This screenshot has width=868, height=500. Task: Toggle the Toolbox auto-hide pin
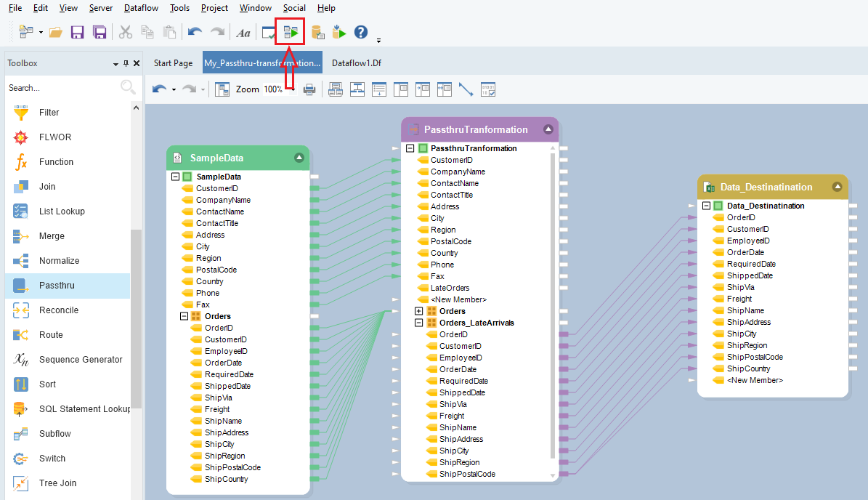(x=126, y=64)
